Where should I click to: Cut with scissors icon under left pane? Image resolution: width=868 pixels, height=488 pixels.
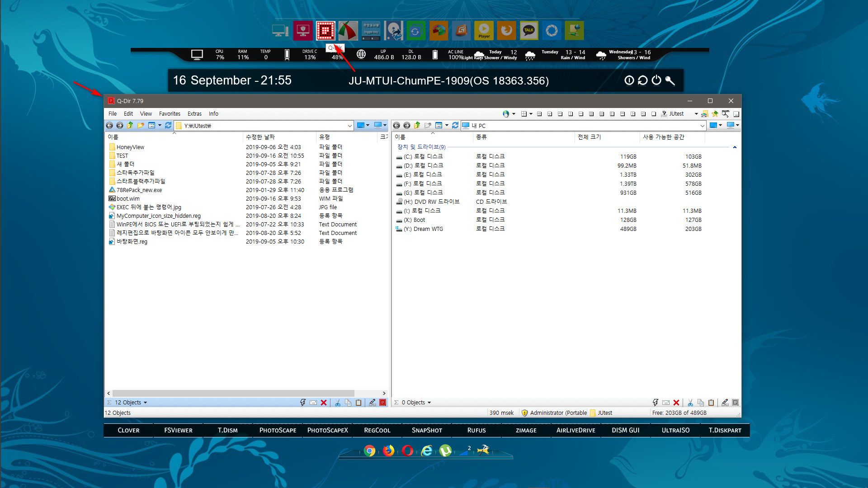coord(338,403)
